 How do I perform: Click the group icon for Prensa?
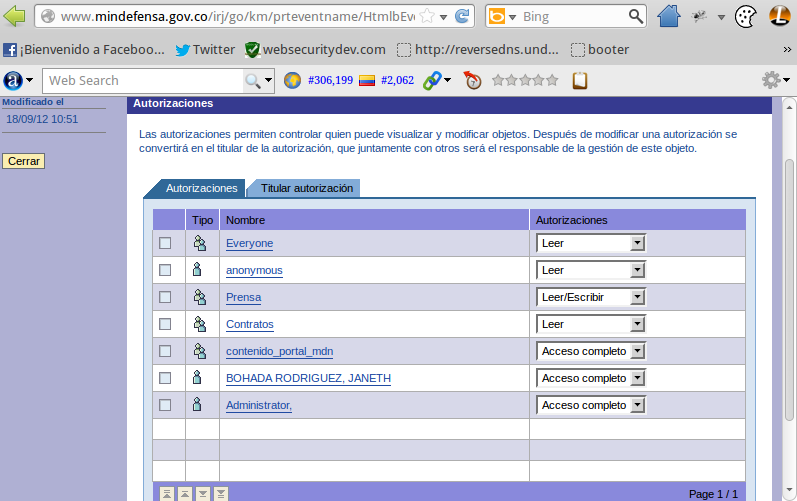[x=200, y=297]
